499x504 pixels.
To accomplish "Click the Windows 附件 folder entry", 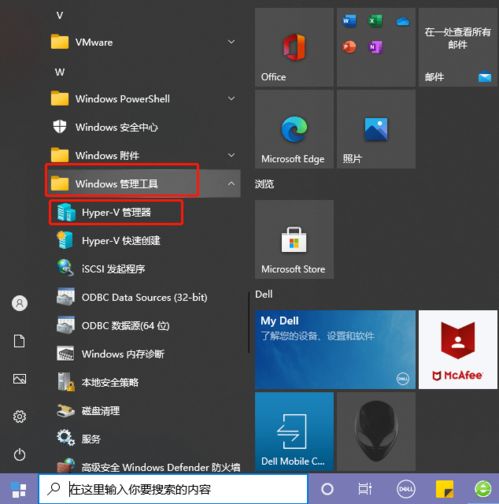I will [144, 155].
